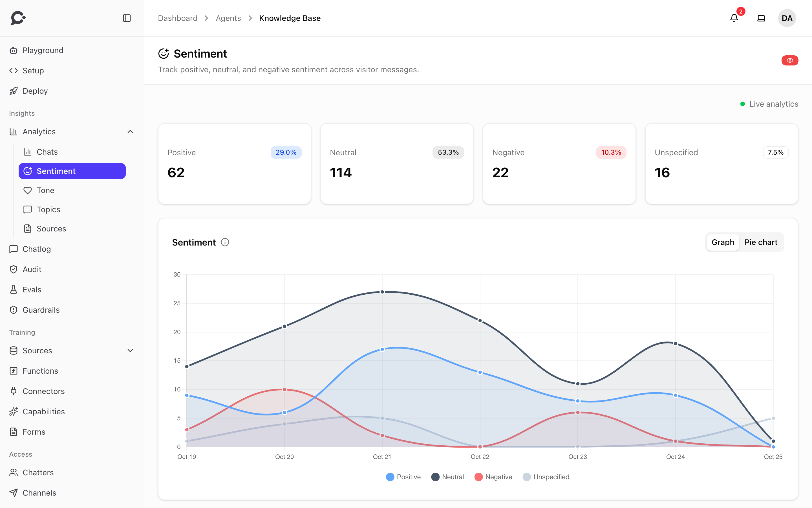Open Chatlog in the sidebar
This screenshot has width=812, height=508.
[72, 249]
